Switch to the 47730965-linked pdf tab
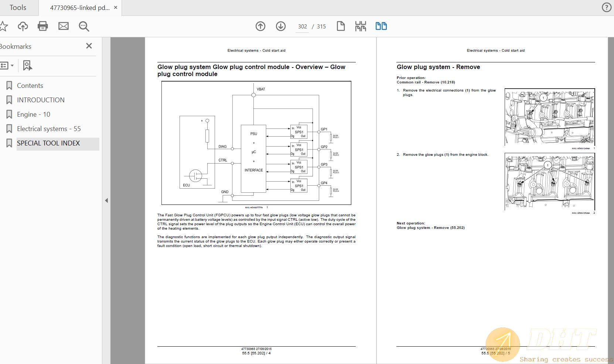The width and height of the screenshot is (614, 364). coord(79,8)
